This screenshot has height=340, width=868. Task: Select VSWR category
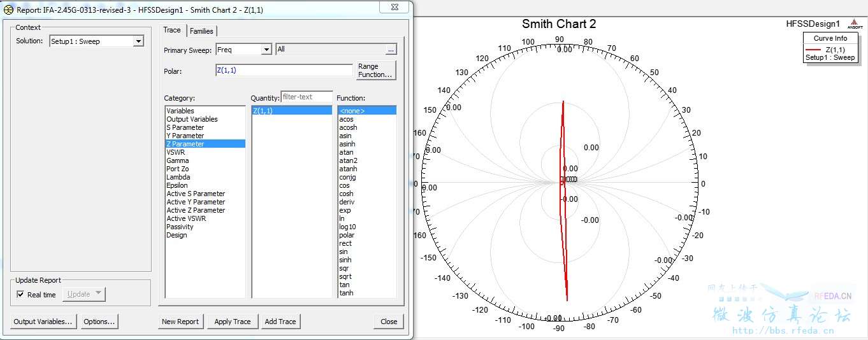(x=204, y=152)
